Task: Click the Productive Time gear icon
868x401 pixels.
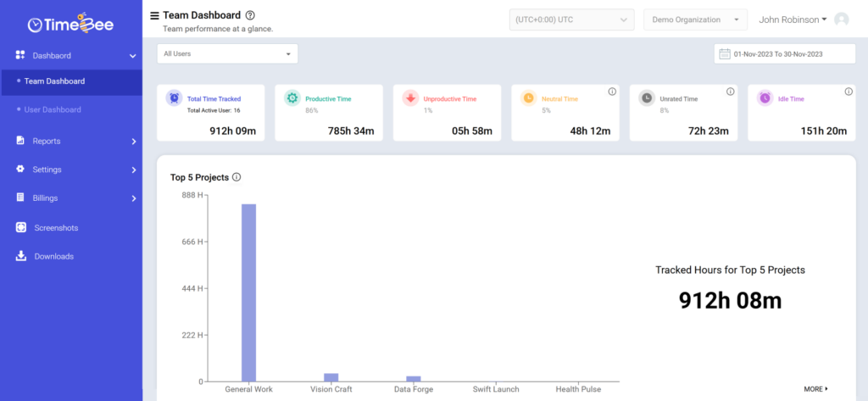Action: coord(292,98)
